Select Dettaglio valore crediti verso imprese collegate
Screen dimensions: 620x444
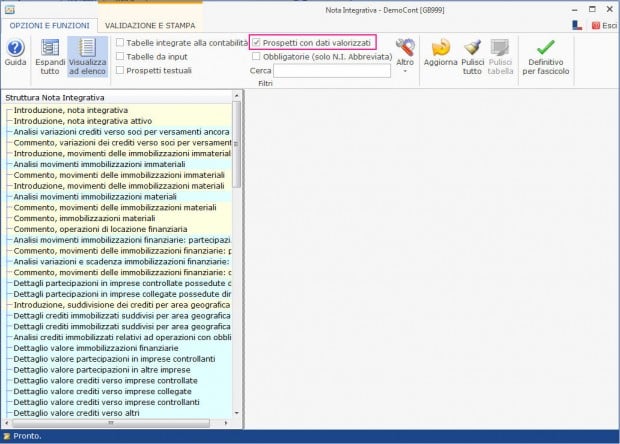click(102, 391)
